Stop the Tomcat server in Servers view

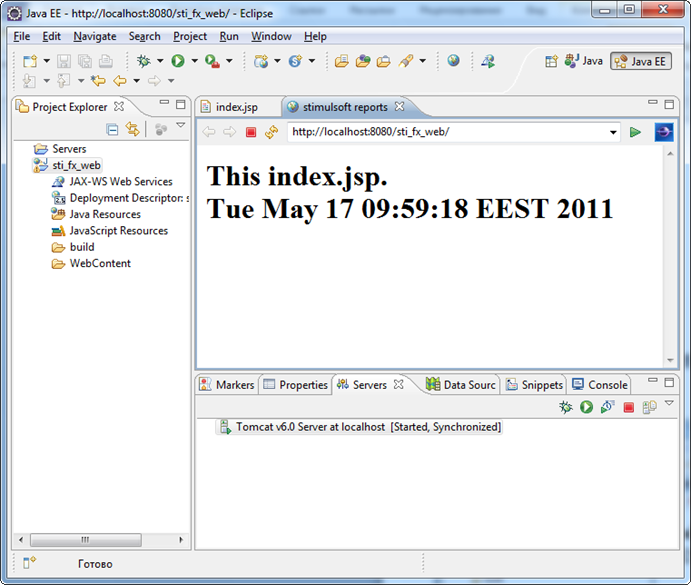point(628,407)
